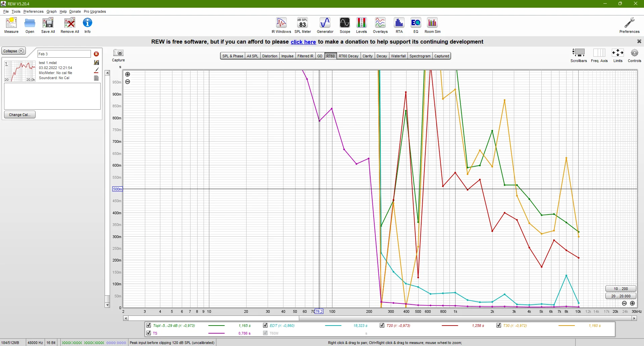Select the test 1.mdat measurement thumbnail

pos(20,71)
